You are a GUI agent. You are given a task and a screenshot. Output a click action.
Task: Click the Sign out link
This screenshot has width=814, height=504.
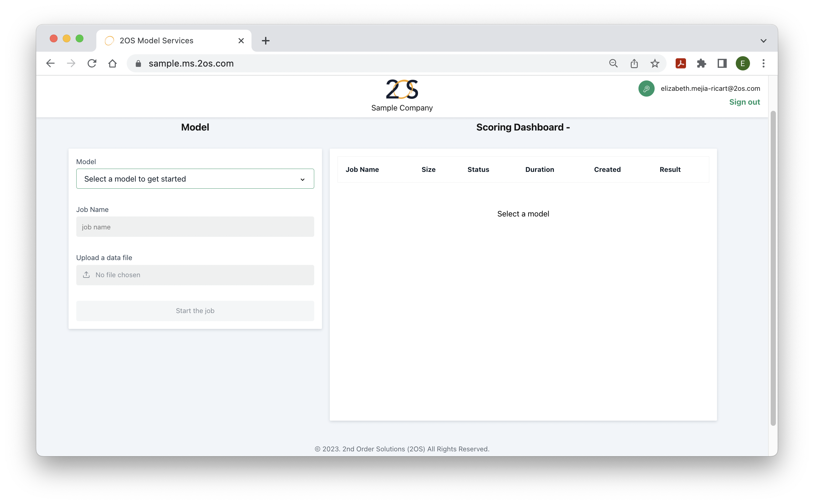(744, 102)
